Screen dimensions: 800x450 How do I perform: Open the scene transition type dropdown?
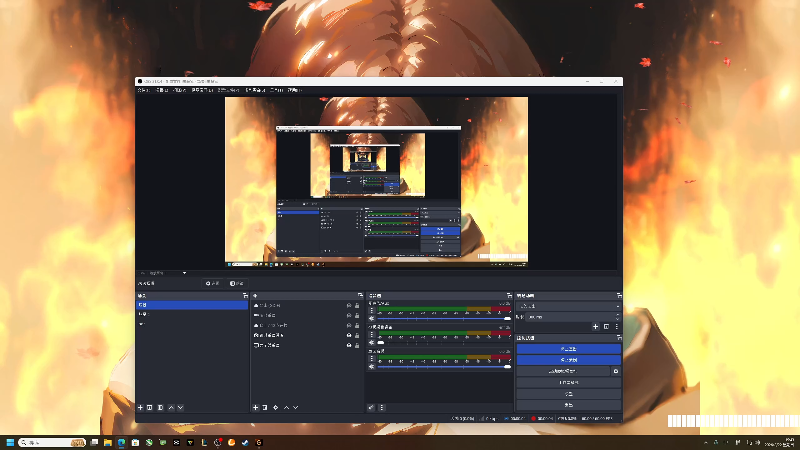(x=568, y=306)
